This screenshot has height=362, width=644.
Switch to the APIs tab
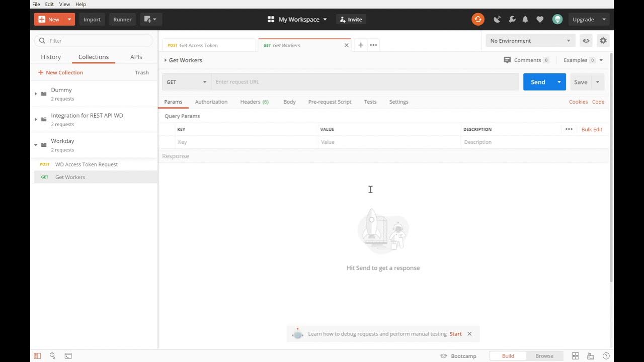[x=136, y=57]
